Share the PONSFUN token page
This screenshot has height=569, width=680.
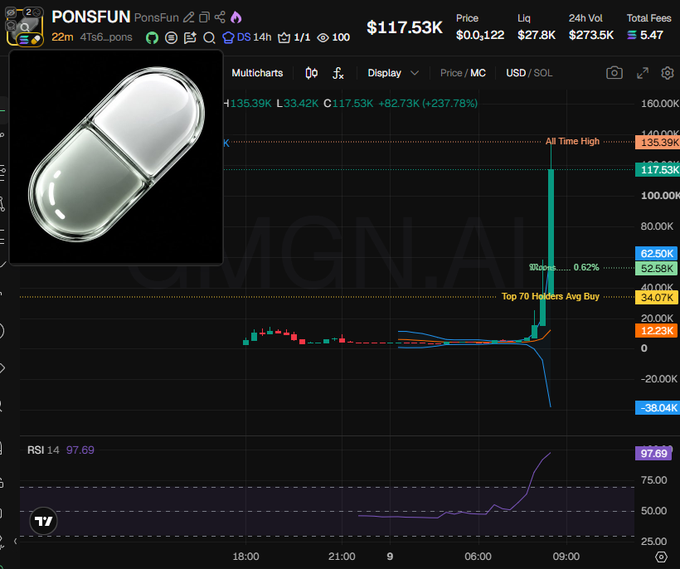220,17
